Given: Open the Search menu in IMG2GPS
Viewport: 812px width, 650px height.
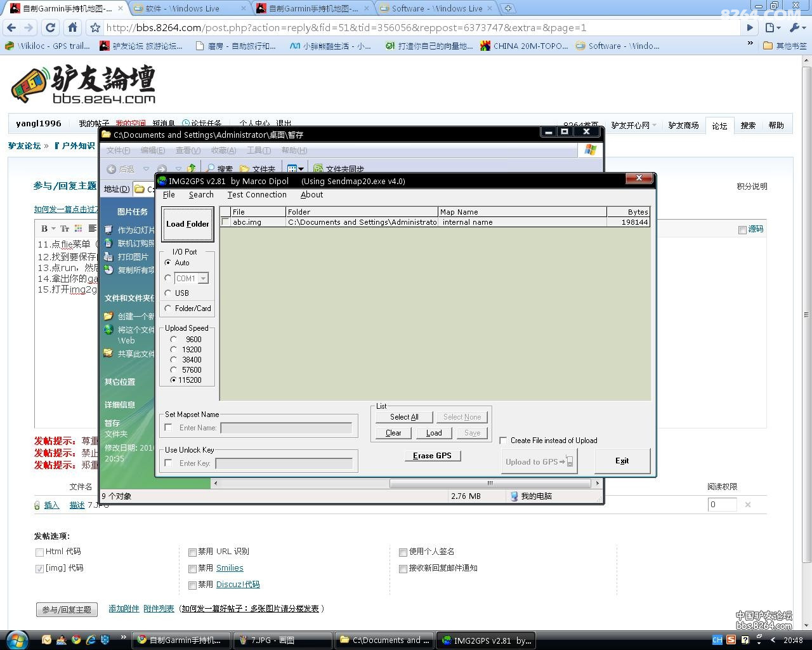Looking at the screenshot, I should click(201, 195).
